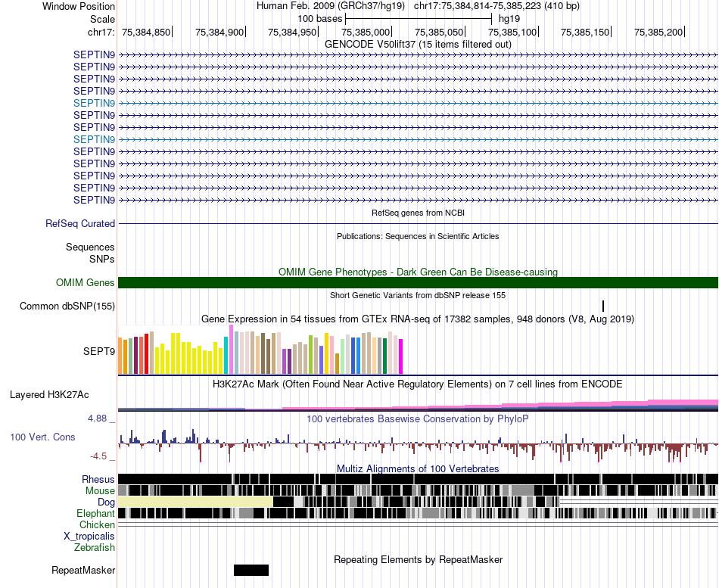
Task: Click the black RepeatMasker repeat block
Action: (x=251, y=570)
